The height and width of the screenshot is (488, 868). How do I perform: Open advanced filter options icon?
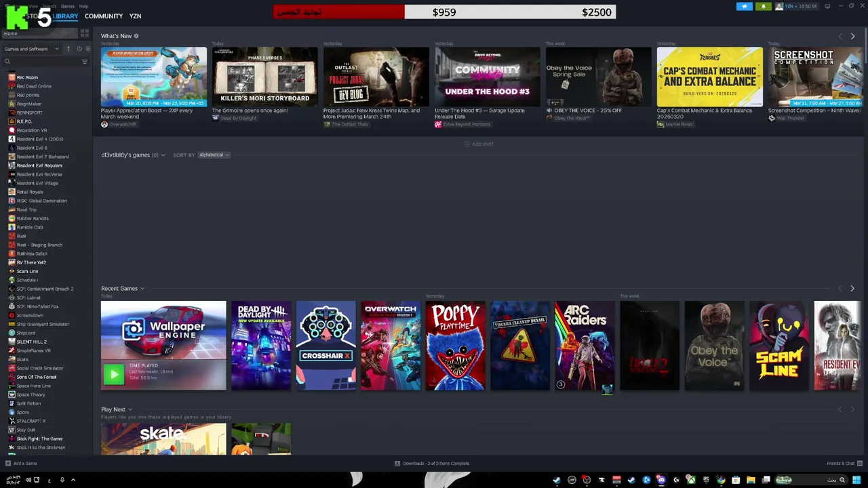[x=85, y=62]
